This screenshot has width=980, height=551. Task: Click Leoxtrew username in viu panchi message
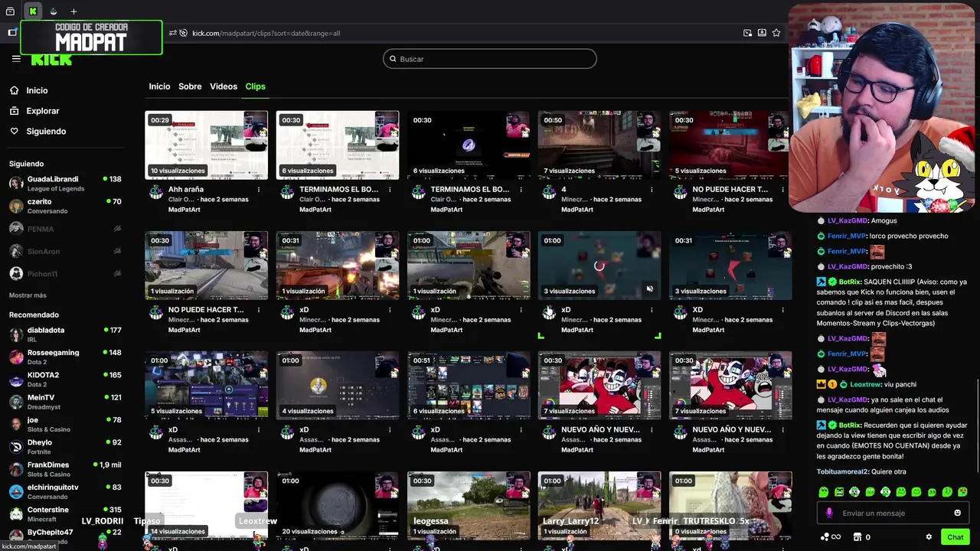(865, 384)
